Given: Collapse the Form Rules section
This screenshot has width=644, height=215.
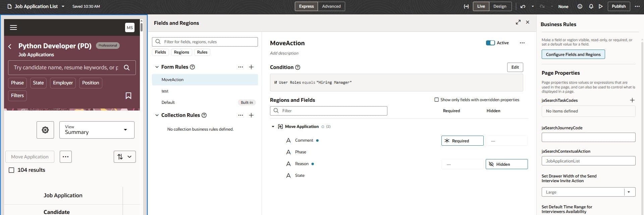Looking at the screenshot, I should point(157,67).
